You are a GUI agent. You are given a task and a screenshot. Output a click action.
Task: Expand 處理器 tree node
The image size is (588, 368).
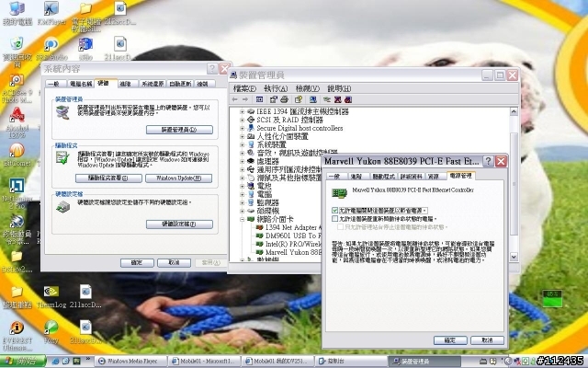coord(242,161)
